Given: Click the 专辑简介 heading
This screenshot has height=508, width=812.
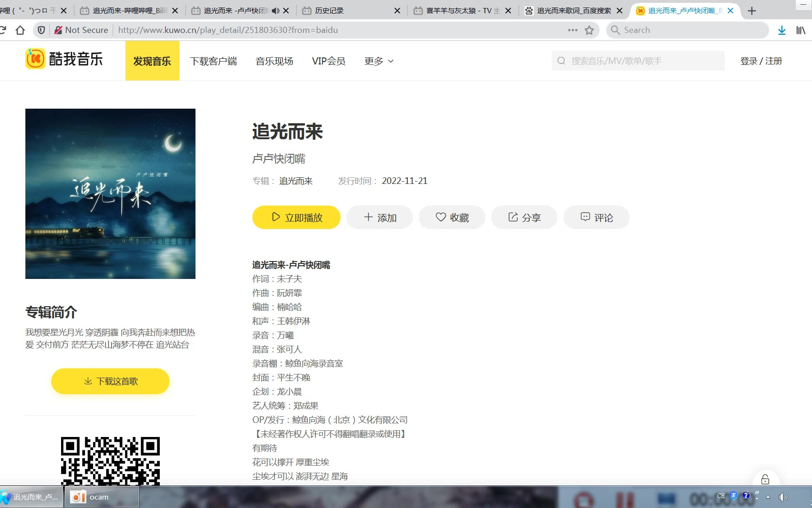Looking at the screenshot, I should click(x=51, y=312).
